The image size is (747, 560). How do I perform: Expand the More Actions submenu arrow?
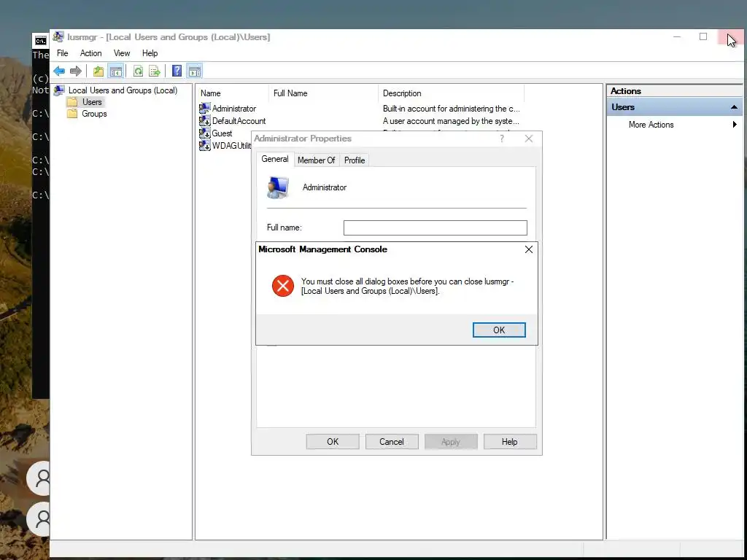[735, 125]
